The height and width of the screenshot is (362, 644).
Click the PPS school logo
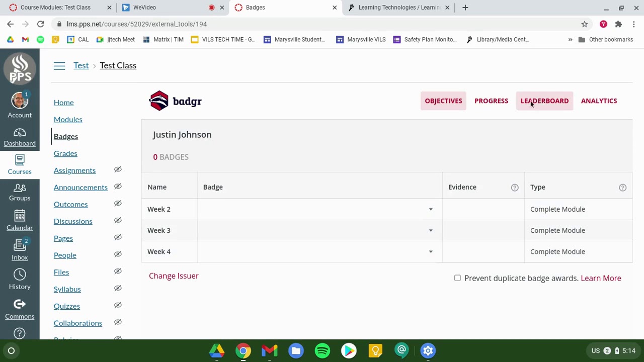(x=20, y=68)
